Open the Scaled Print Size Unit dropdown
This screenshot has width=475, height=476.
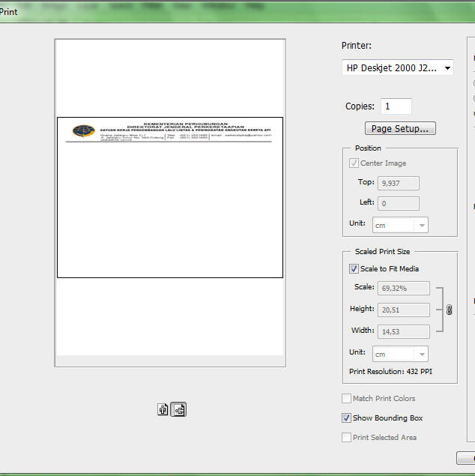[400, 354]
